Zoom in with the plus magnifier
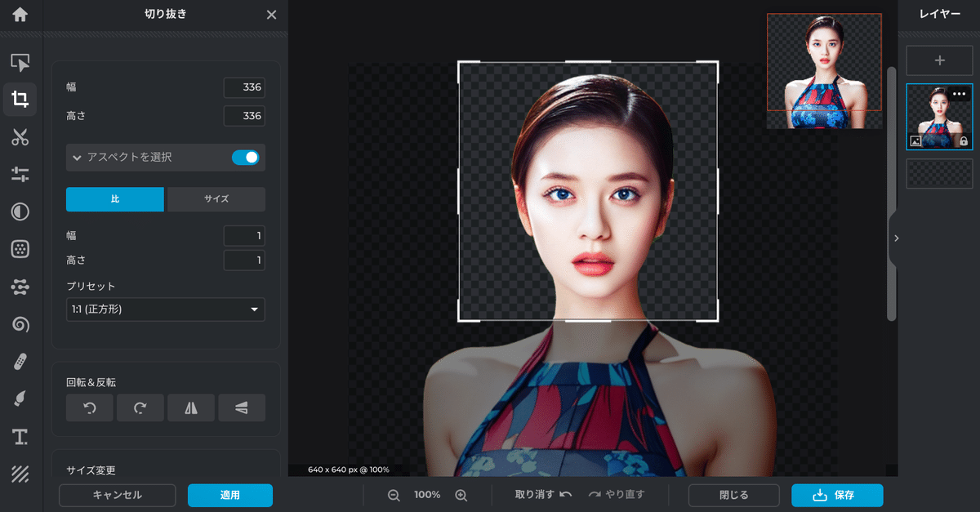 (x=461, y=495)
